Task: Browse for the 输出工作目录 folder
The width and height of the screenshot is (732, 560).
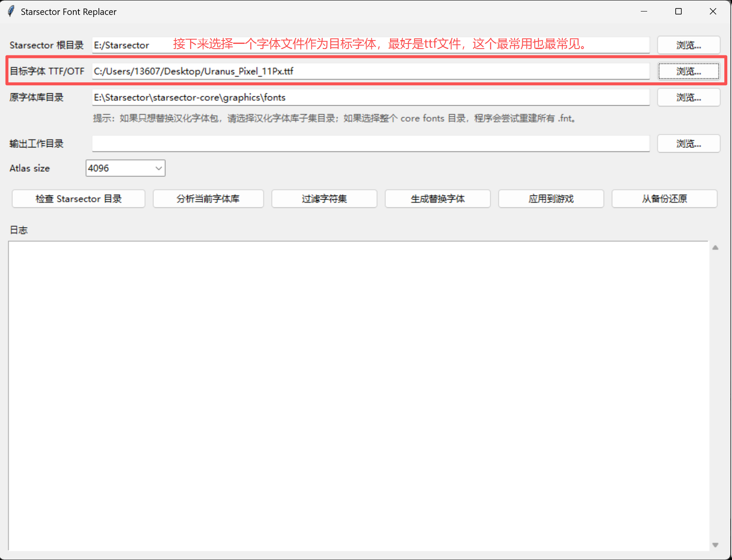Action: (689, 144)
